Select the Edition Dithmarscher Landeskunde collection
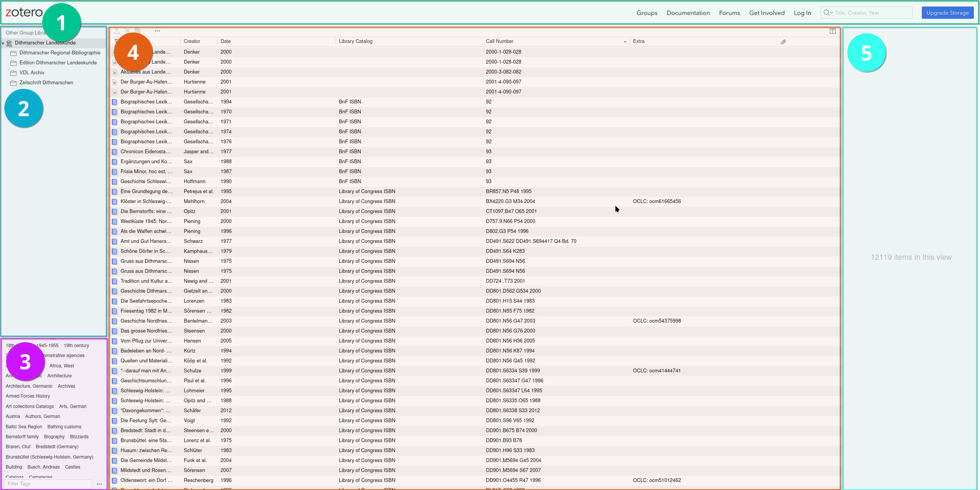This screenshot has width=980, height=490. pos(58,63)
